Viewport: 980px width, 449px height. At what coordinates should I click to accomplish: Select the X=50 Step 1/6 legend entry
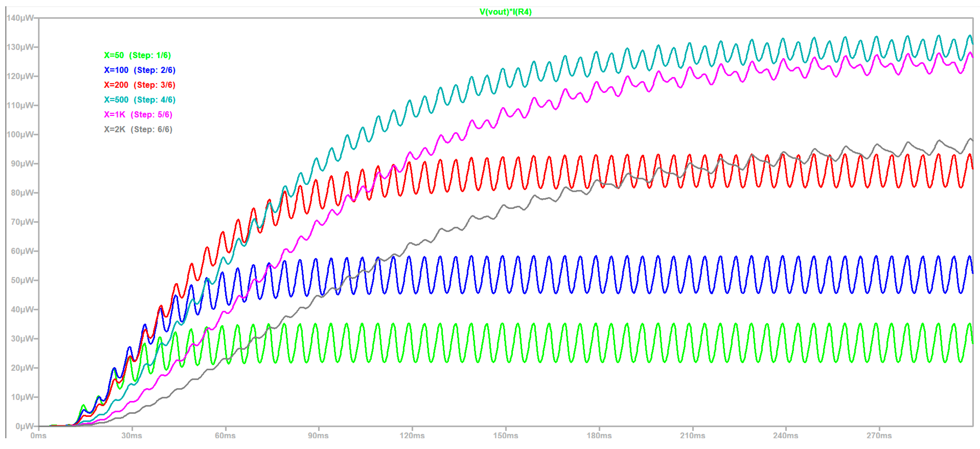point(137,55)
